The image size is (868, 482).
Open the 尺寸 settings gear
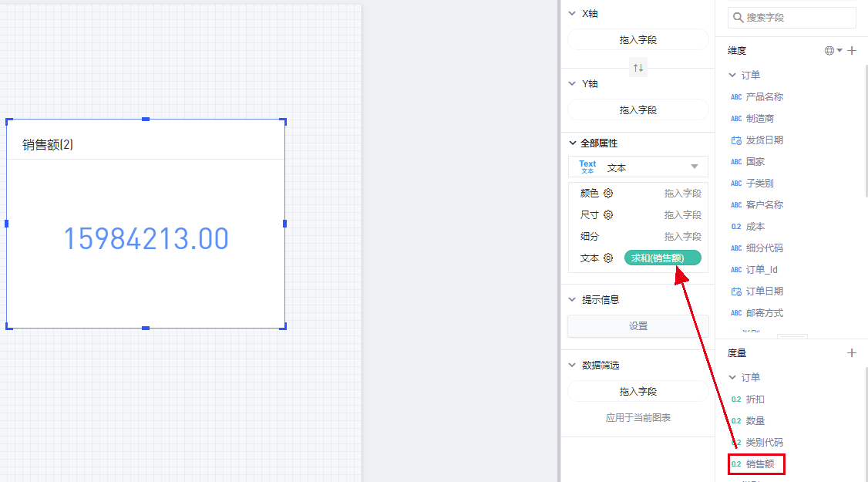pyautogui.click(x=608, y=215)
